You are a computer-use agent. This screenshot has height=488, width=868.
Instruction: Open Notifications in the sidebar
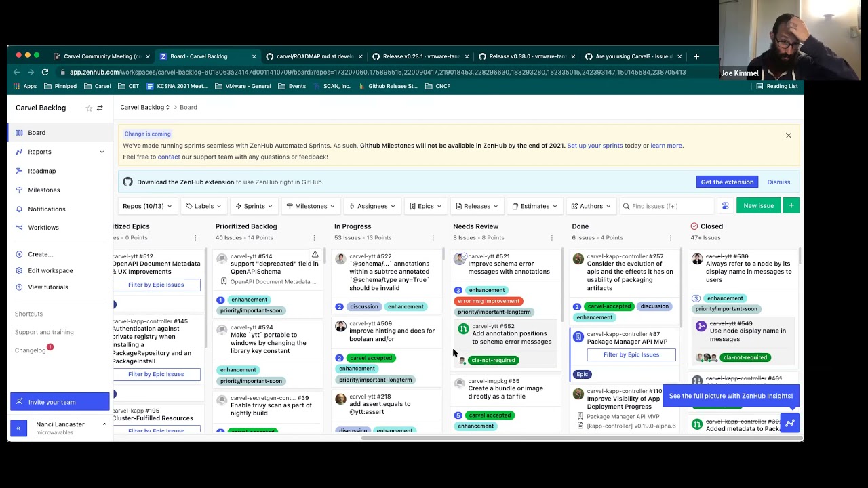pyautogui.click(x=47, y=209)
